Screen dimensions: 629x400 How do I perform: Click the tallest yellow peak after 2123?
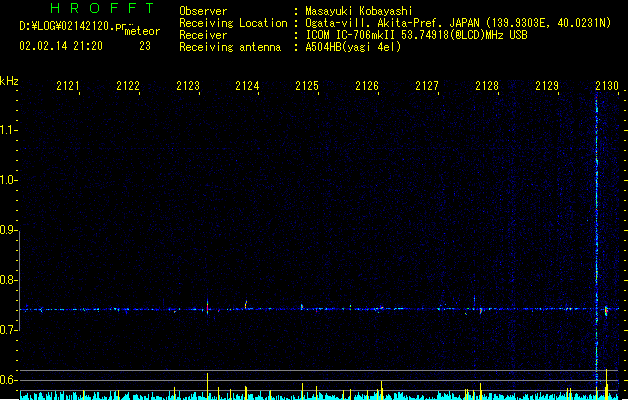click(x=207, y=385)
